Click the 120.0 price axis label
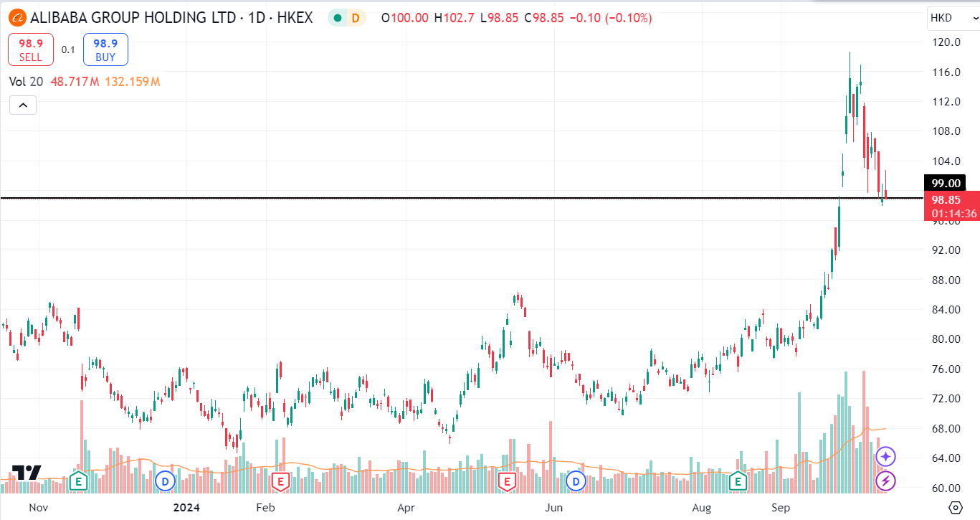The image size is (980, 520). [947, 42]
